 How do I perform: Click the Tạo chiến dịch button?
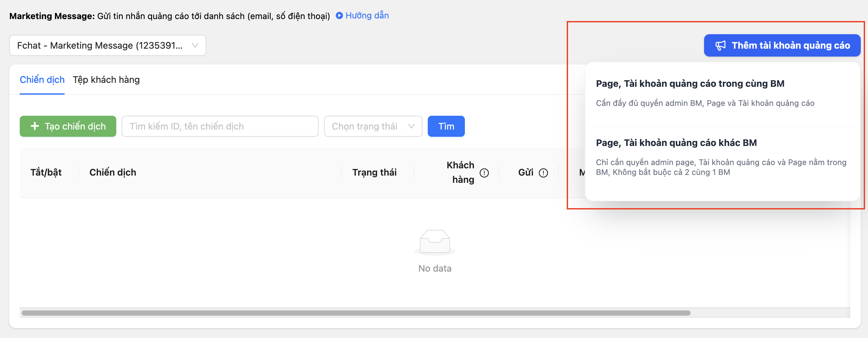pyautogui.click(x=68, y=126)
